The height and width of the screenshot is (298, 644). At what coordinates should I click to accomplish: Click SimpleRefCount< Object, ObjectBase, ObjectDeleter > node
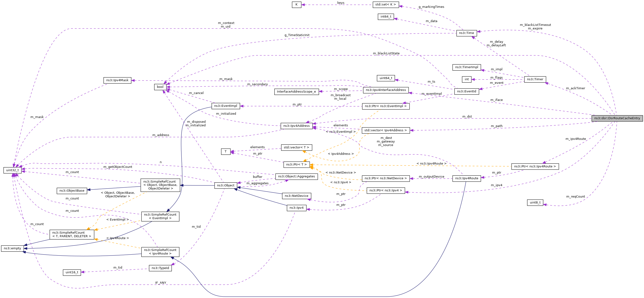coord(160,185)
